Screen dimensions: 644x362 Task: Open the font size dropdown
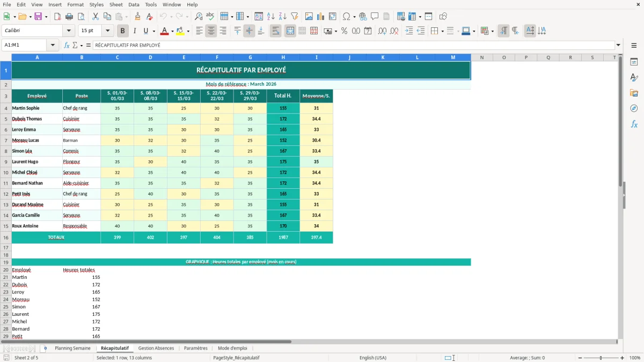[x=108, y=31]
